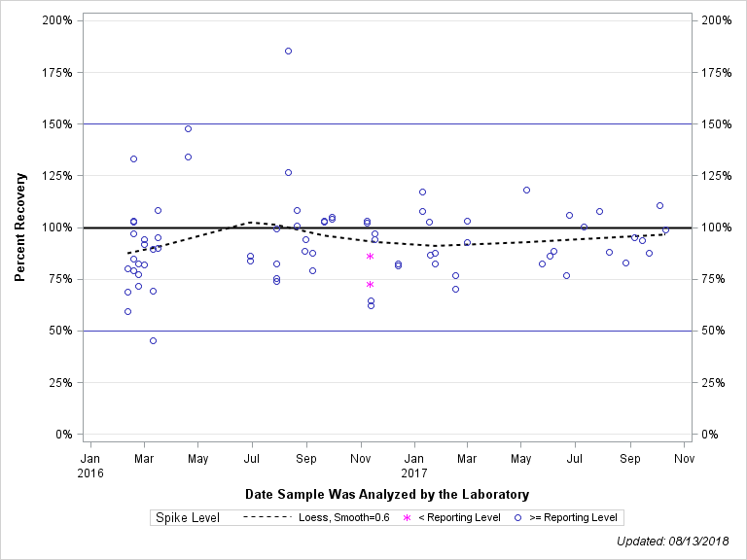Image resolution: width=747 pixels, height=560 pixels.
Task: Click the right axis '0%' label
Action: pos(710,435)
